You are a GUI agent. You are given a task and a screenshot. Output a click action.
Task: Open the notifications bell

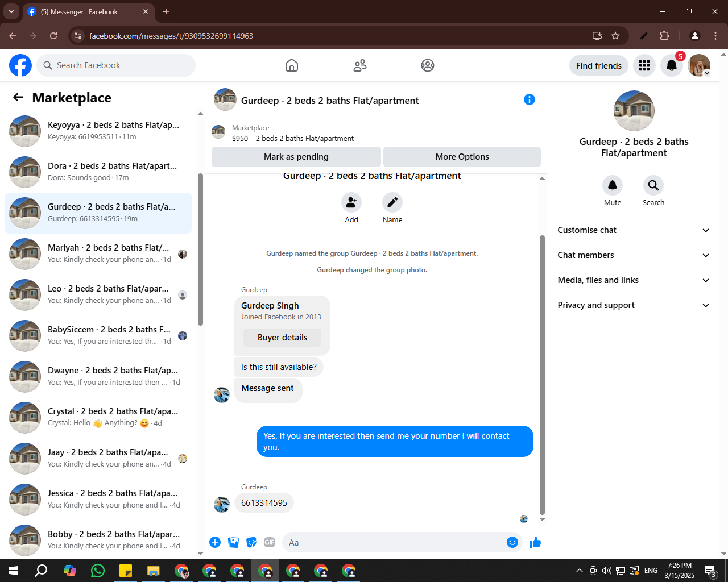[x=672, y=65]
